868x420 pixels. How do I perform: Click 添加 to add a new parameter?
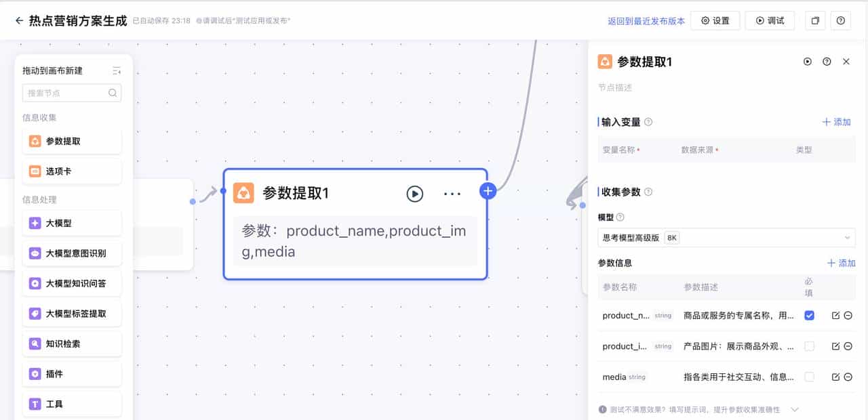coord(841,263)
